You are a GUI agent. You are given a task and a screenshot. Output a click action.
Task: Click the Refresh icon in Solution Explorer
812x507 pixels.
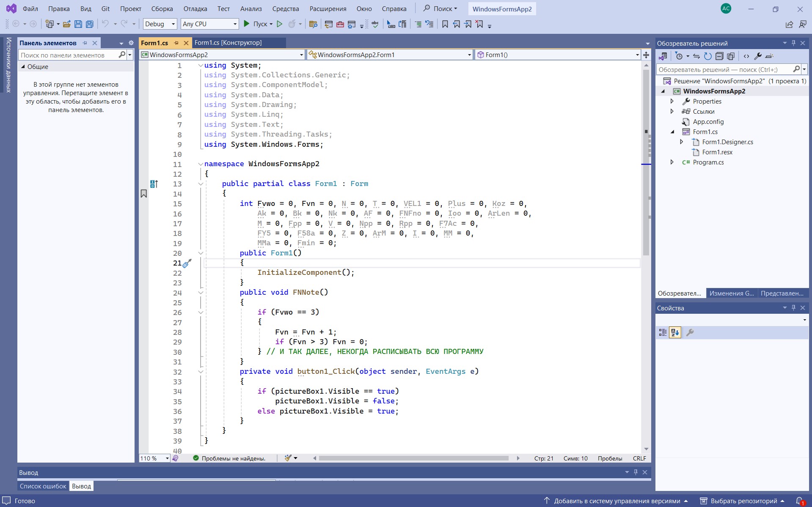click(708, 56)
